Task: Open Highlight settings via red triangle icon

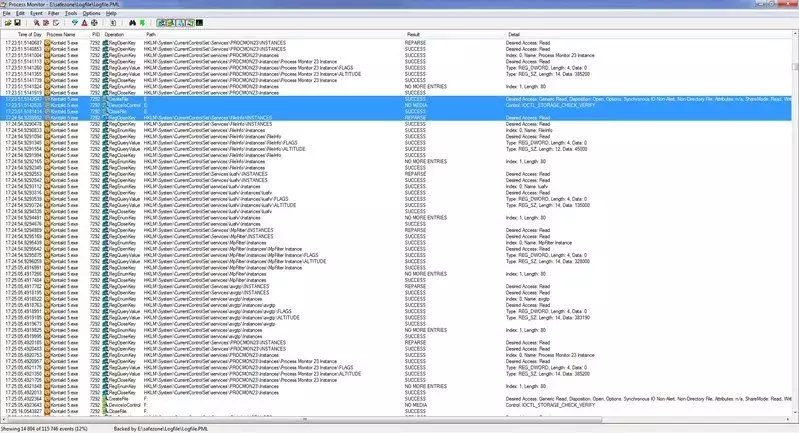Action: pyautogui.click(x=85, y=23)
